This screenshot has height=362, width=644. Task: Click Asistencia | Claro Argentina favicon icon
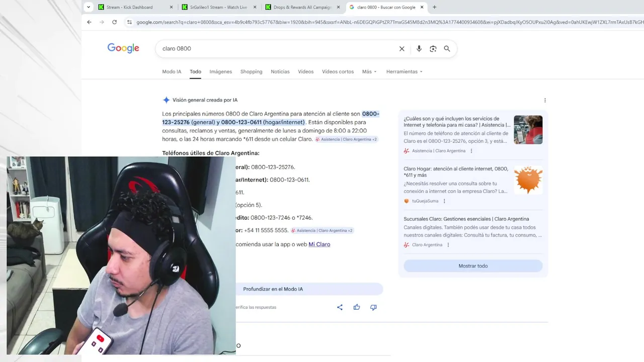407,151
